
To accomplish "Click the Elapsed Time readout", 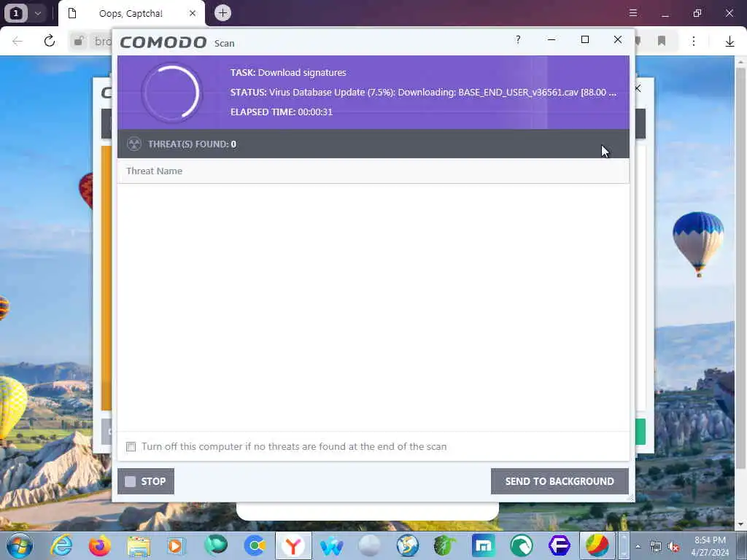I will pos(282,112).
